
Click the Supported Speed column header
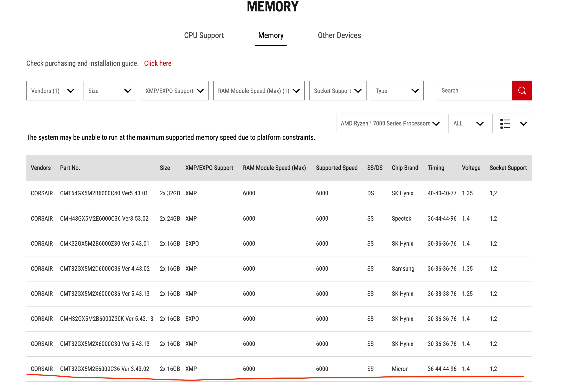point(337,168)
